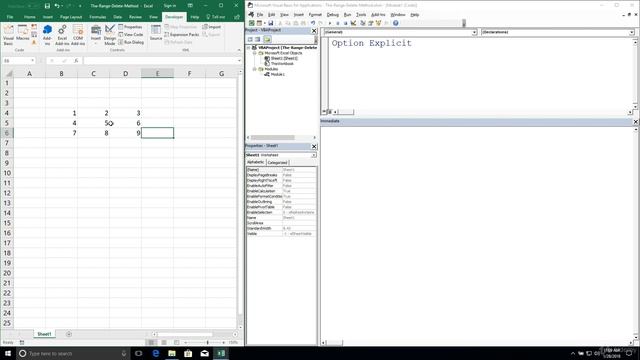Click the Add-ins button in ribbon
Viewport: 640px width, 360px height.
click(x=47, y=34)
